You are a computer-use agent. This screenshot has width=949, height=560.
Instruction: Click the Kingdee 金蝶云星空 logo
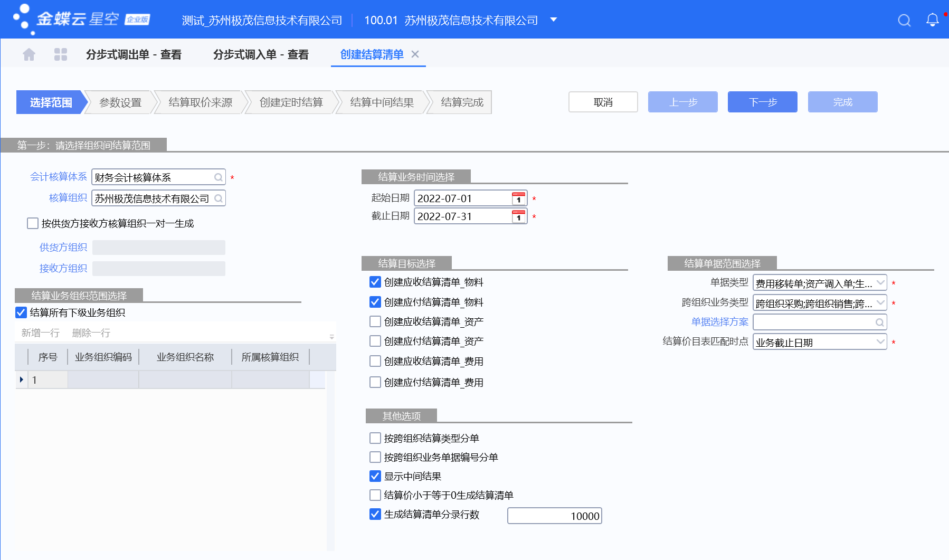82,20
